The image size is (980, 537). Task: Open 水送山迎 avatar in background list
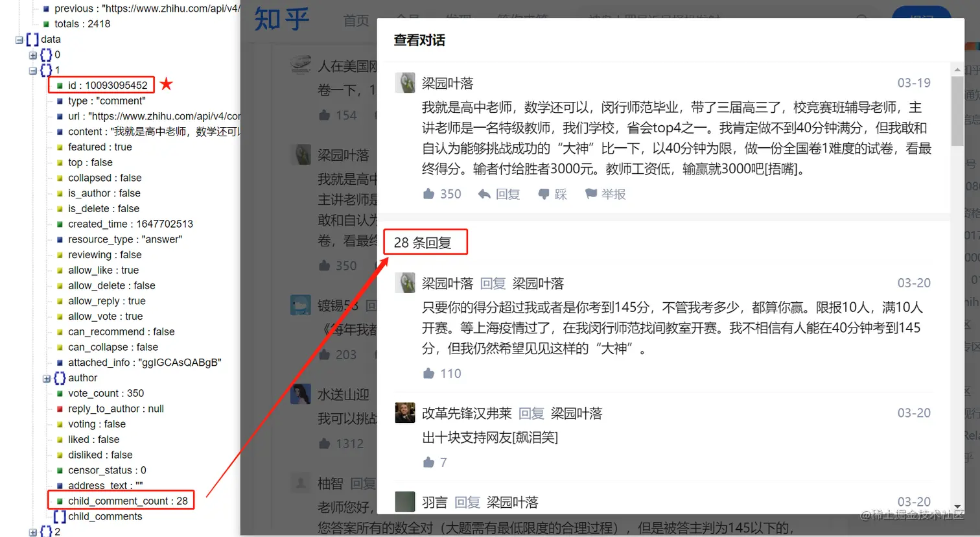click(x=301, y=394)
